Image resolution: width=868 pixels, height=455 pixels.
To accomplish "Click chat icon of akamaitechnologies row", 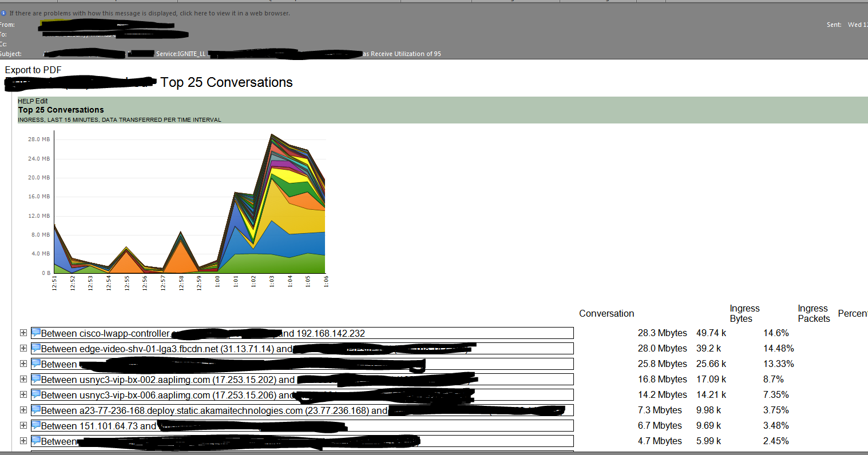I will pos(36,410).
